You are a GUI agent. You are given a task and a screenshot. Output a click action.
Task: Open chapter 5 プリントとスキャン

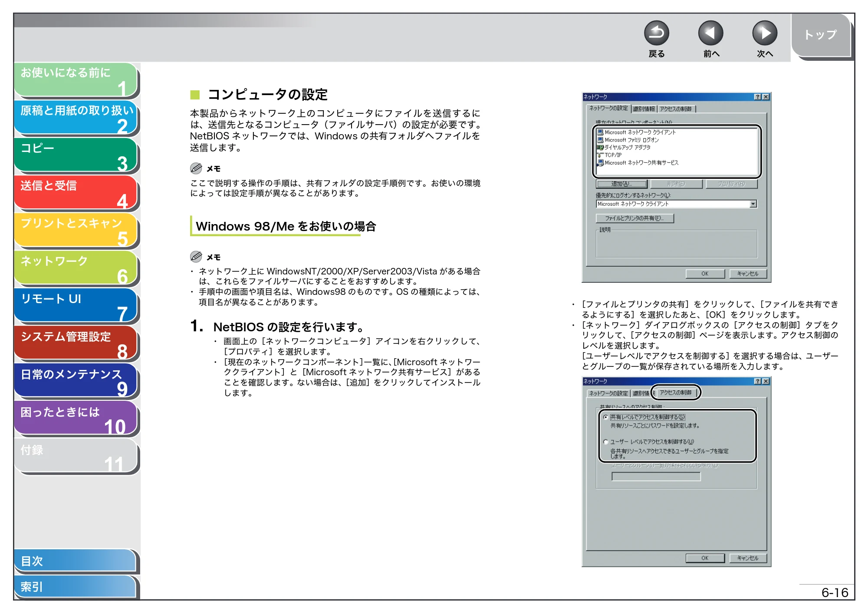coord(76,231)
